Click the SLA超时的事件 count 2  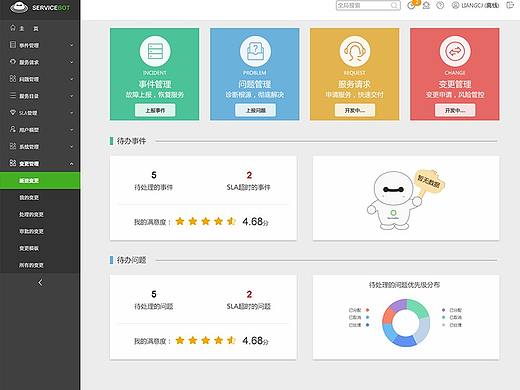249,175
